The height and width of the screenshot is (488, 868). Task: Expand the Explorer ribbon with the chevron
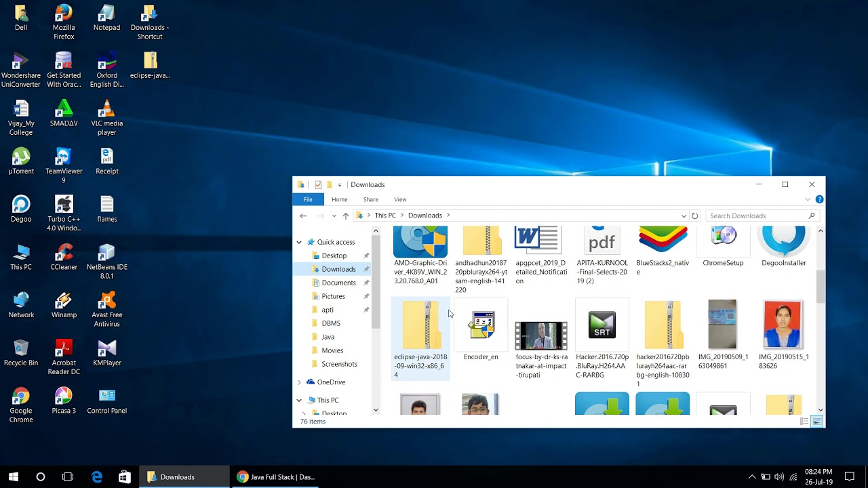coord(808,199)
